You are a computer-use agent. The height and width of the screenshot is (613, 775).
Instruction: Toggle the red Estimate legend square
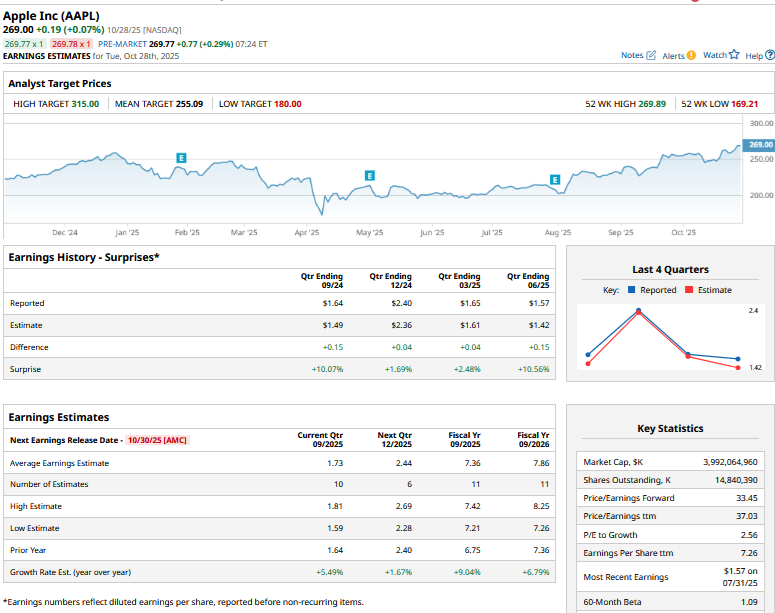[x=689, y=290]
